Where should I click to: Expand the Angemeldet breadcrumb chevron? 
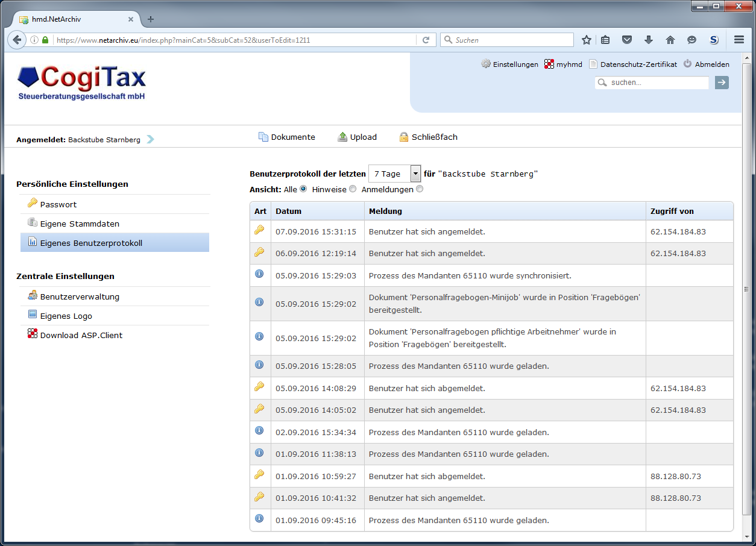tap(151, 139)
